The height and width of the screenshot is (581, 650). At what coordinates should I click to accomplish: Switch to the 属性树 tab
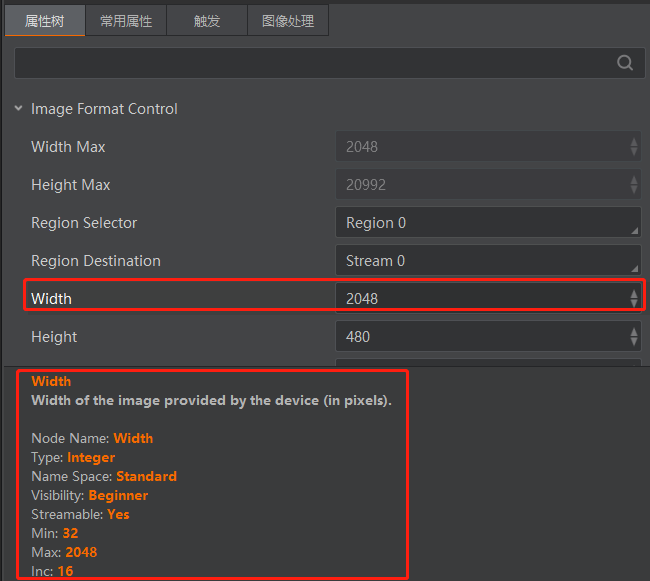tap(45, 21)
